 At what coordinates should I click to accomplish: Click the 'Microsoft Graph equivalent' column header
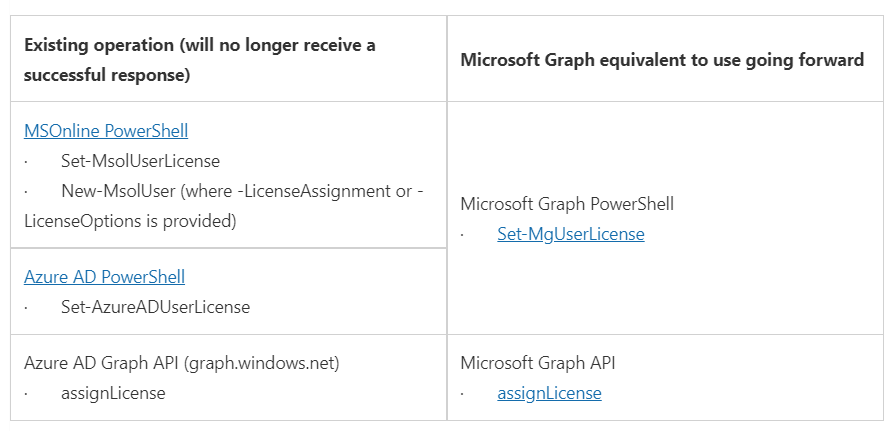click(662, 60)
